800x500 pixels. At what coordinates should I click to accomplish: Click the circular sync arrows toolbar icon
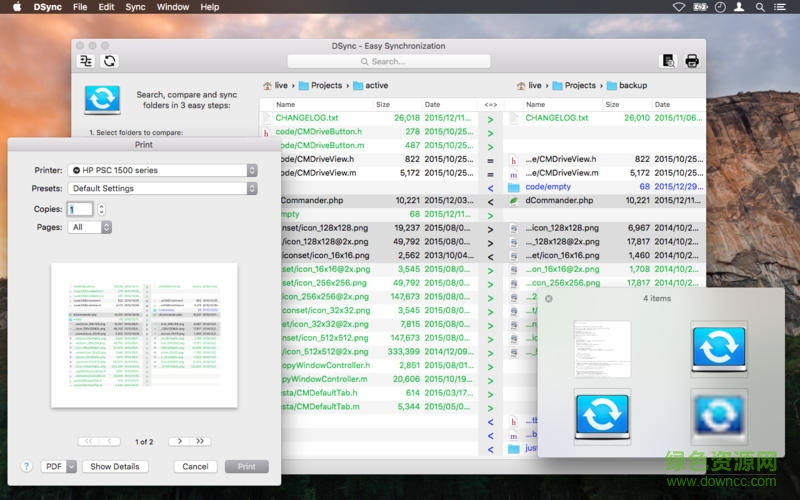(110, 61)
